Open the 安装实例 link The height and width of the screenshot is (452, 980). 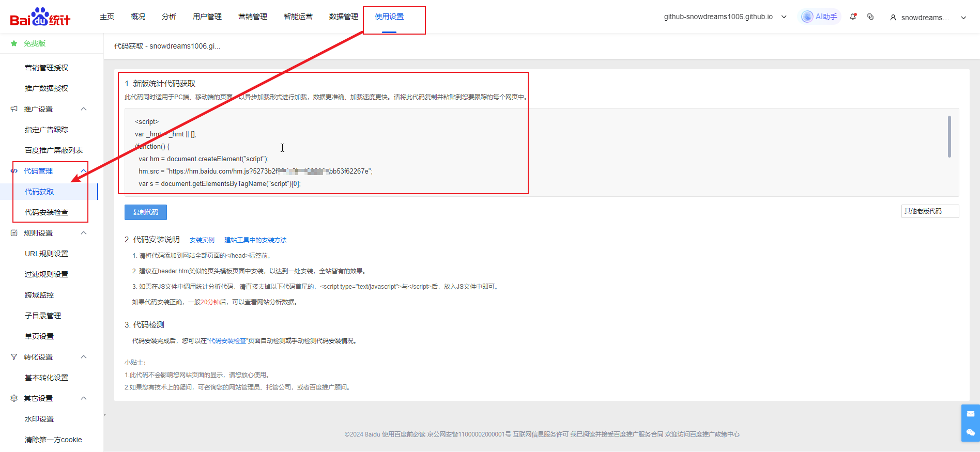pyautogui.click(x=202, y=240)
